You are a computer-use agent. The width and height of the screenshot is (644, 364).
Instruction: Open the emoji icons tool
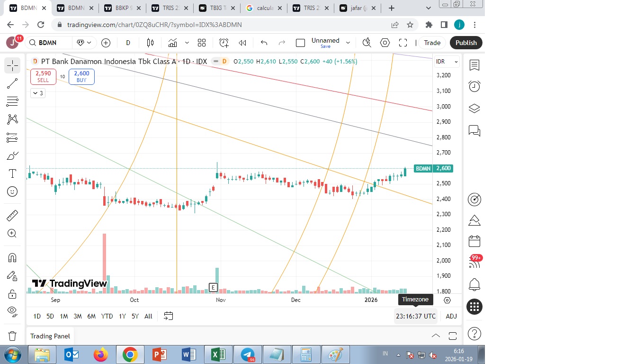click(12, 191)
